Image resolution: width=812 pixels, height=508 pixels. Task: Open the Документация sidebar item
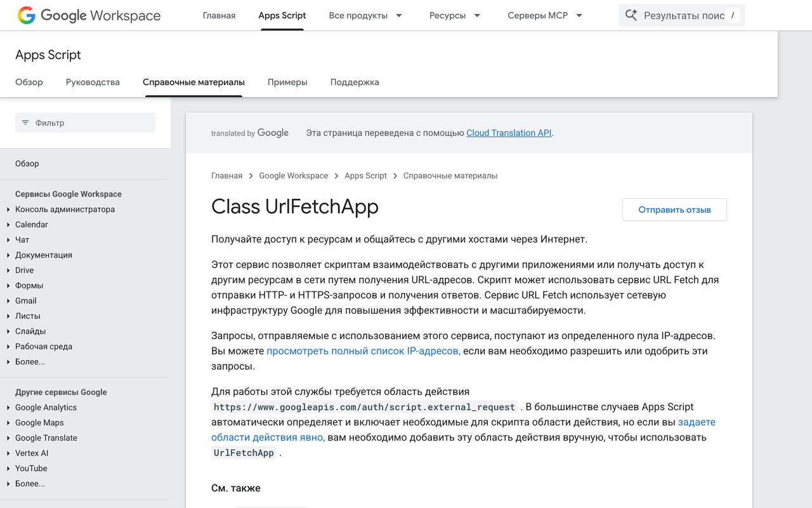pos(44,255)
